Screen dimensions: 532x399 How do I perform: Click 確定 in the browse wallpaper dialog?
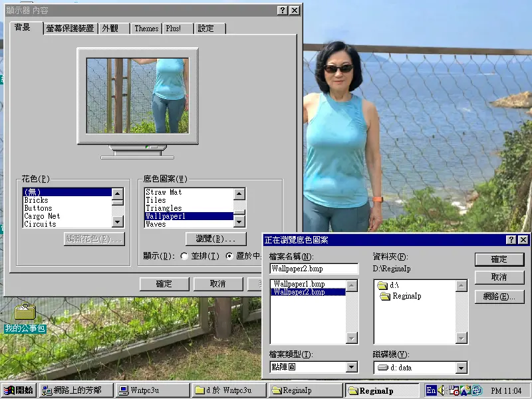499,259
